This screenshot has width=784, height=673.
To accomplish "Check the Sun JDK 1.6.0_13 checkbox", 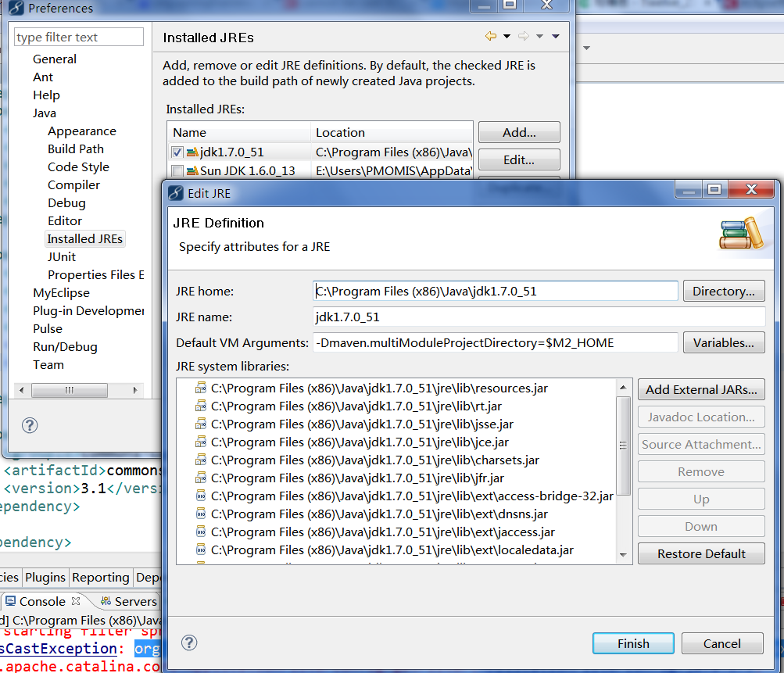I will tap(177, 171).
